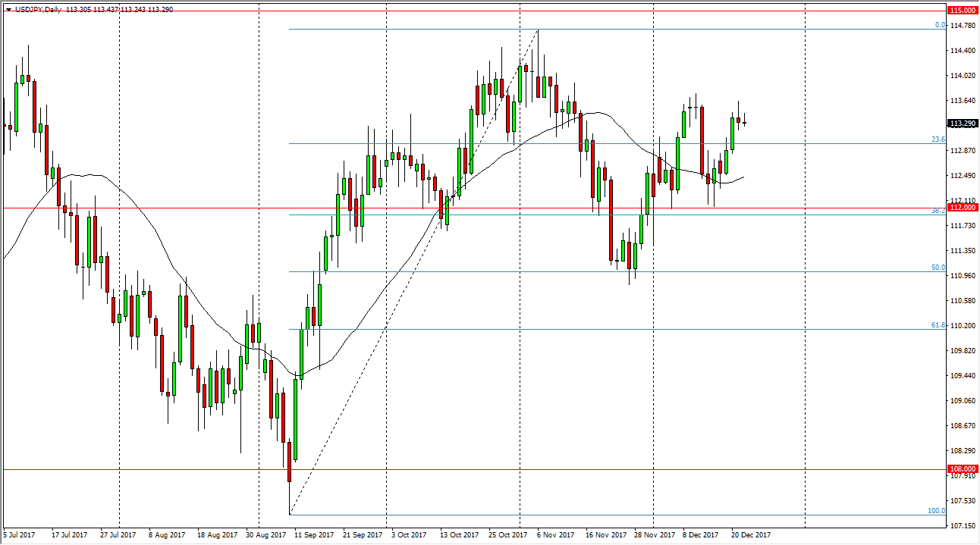980x545 pixels.
Task: Click the 113.640 price axis label
Action: coord(963,101)
